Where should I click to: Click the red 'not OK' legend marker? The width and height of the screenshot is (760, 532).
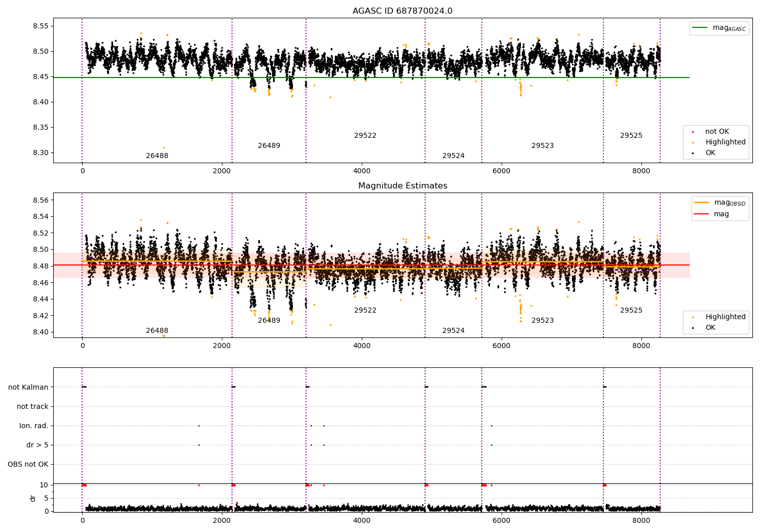coord(693,132)
